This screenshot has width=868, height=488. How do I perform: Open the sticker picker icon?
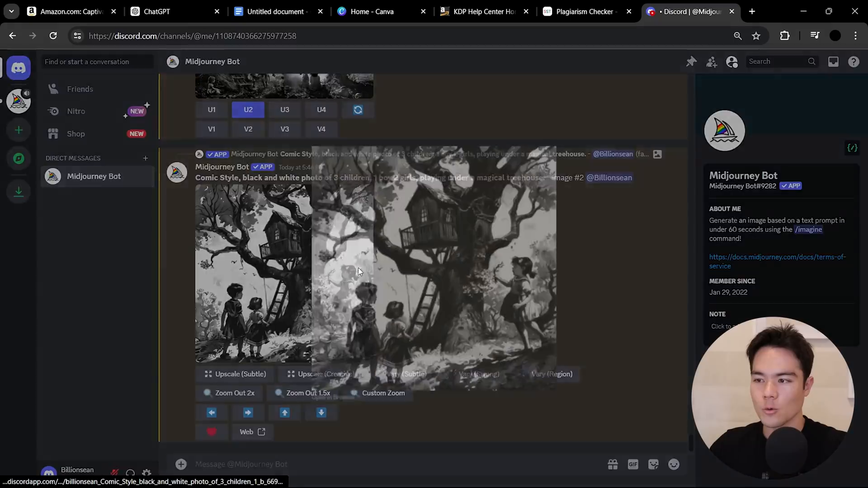653,464
